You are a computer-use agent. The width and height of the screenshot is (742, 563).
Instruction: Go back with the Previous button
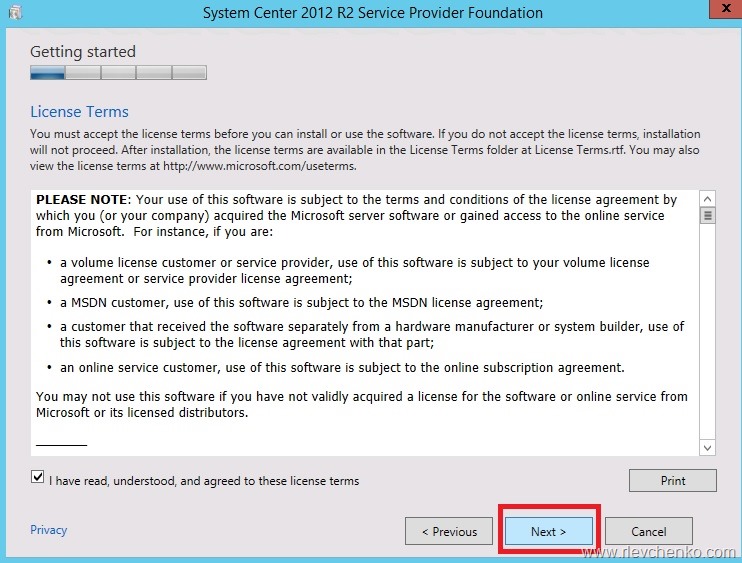pos(449,531)
